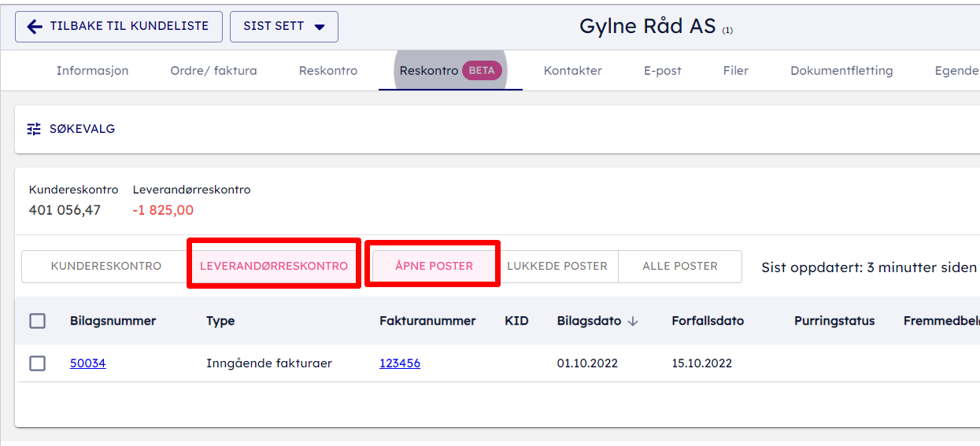Click the BETA badge on Reskontro tab
The width and height of the screenshot is (980, 446).
[x=482, y=70]
